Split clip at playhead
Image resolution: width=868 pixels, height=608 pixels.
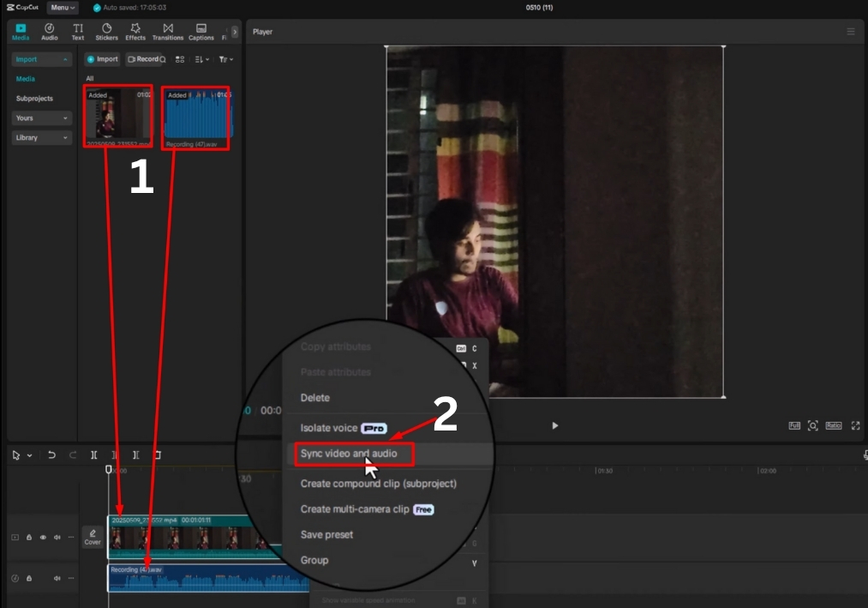(x=94, y=455)
